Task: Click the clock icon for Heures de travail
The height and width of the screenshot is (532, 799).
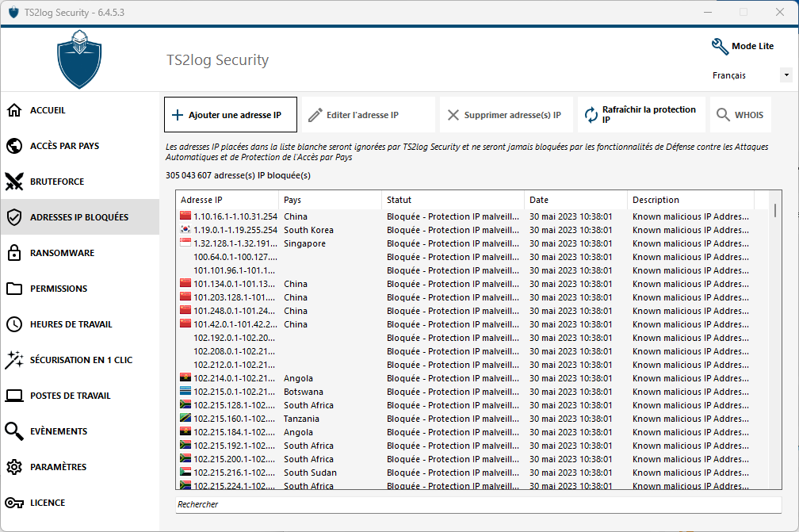Action: [x=14, y=324]
